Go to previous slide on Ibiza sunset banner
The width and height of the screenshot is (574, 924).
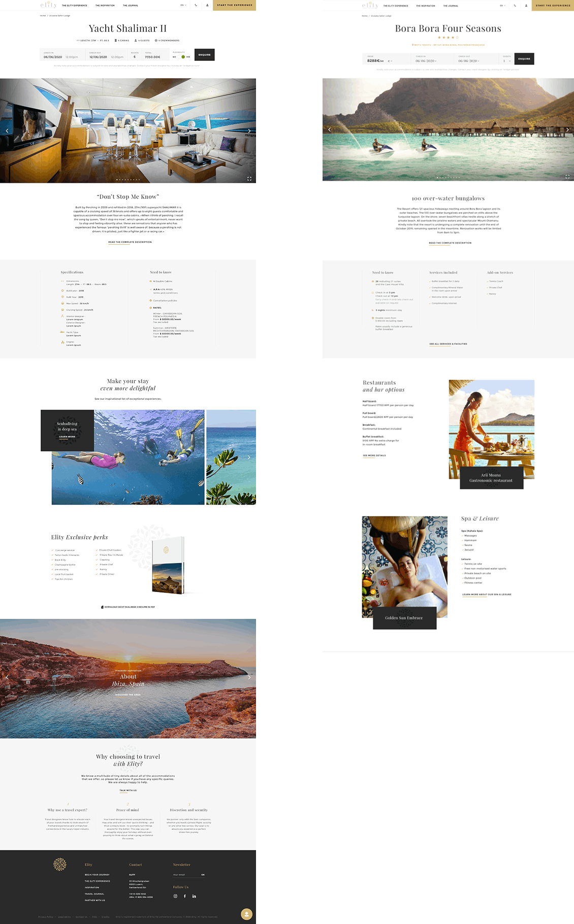point(7,677)
